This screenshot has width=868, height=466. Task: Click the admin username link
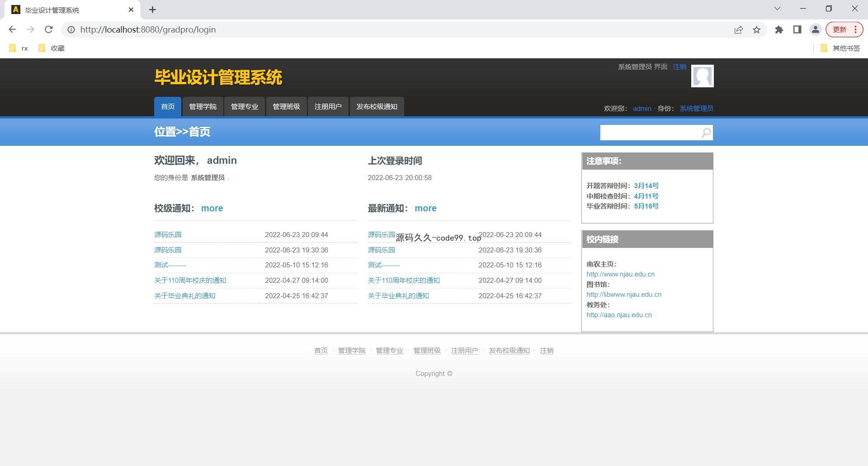pos(642,109)
